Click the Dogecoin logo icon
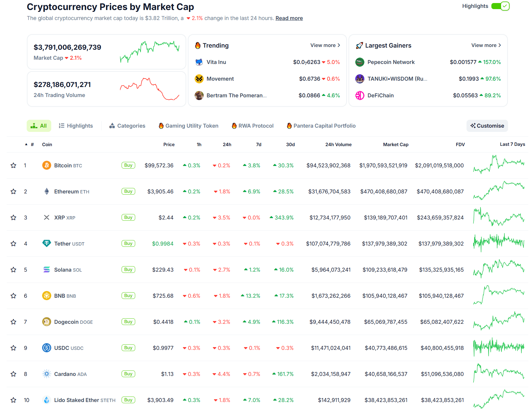Viewport: 532px width, 412px height. 46,322
